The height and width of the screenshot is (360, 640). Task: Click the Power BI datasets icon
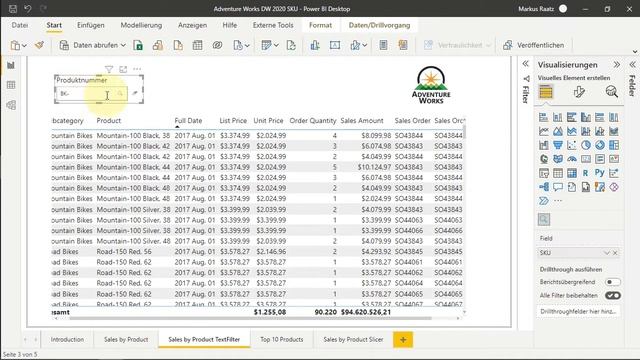point(158,45)
